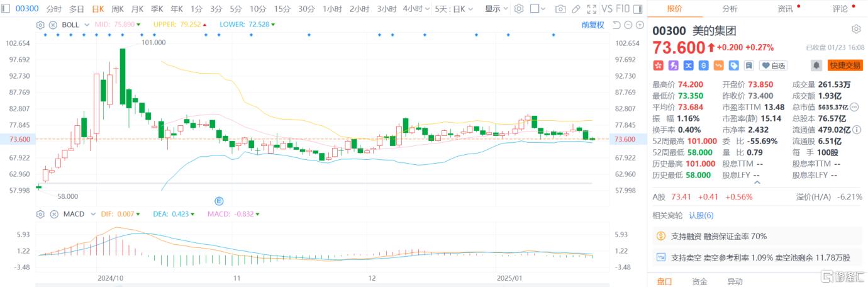Image resolution: width=868 pixels, height=287 pixels.
Task: Expand MACD indicator selector dropdown
Action: pyautogui.click(x=92, y=214)
